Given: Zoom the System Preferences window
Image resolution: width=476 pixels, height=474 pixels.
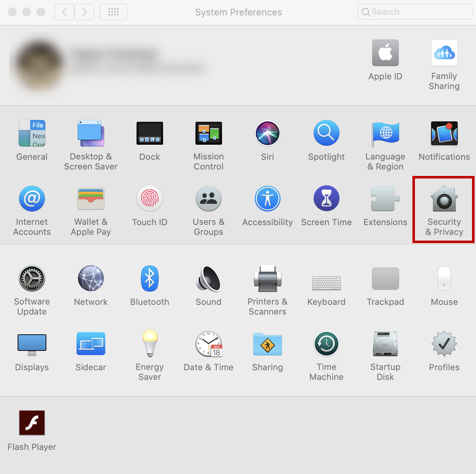Looking at the screenshot, I should pyautogui.click(x=41, y=12).
